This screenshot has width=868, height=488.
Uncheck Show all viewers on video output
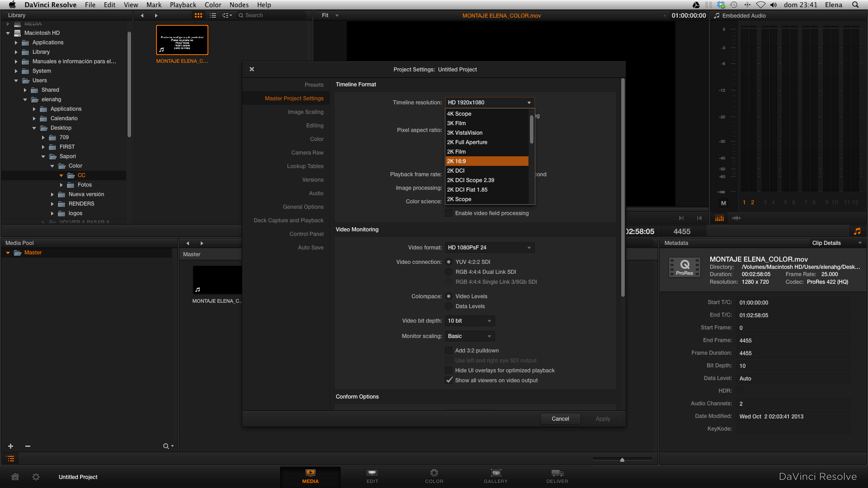tap(449, 380)
